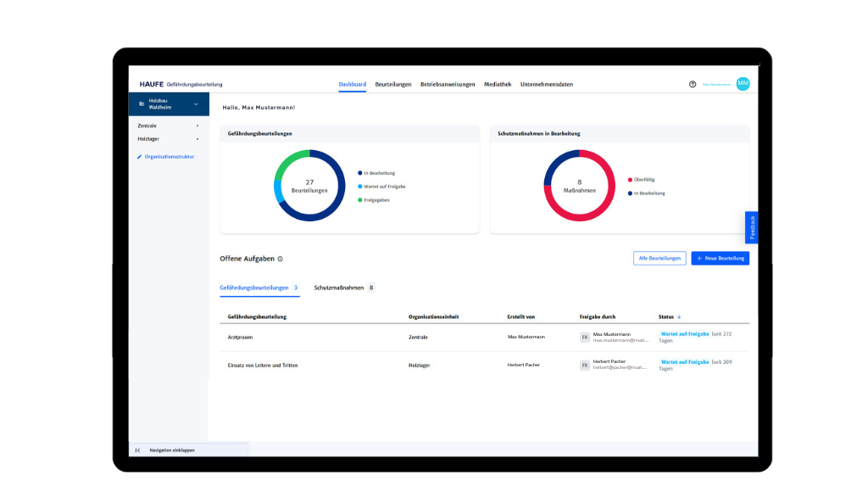Expand the Holzlager tree item

pyautogui.click(x=198, y=139)
